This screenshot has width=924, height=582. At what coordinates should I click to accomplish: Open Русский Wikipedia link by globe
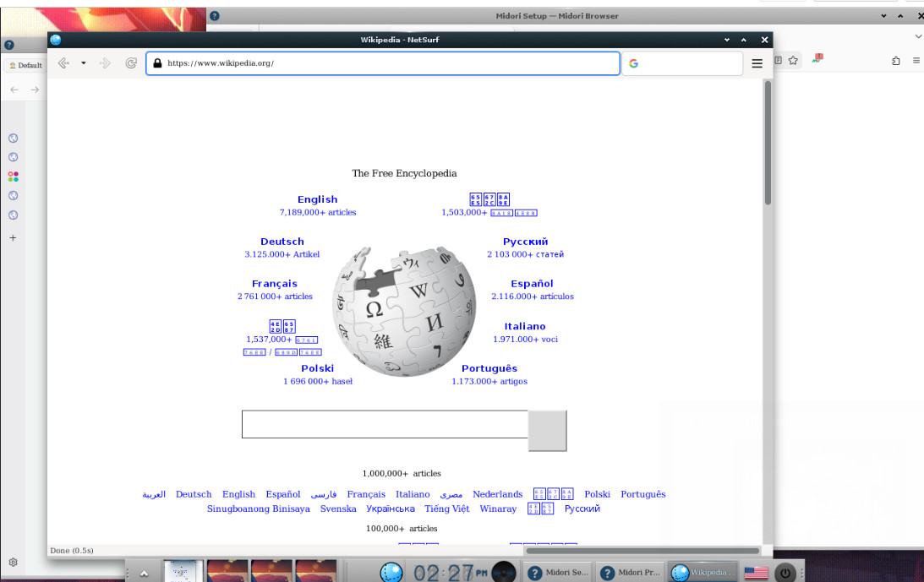tap(526, 242)
